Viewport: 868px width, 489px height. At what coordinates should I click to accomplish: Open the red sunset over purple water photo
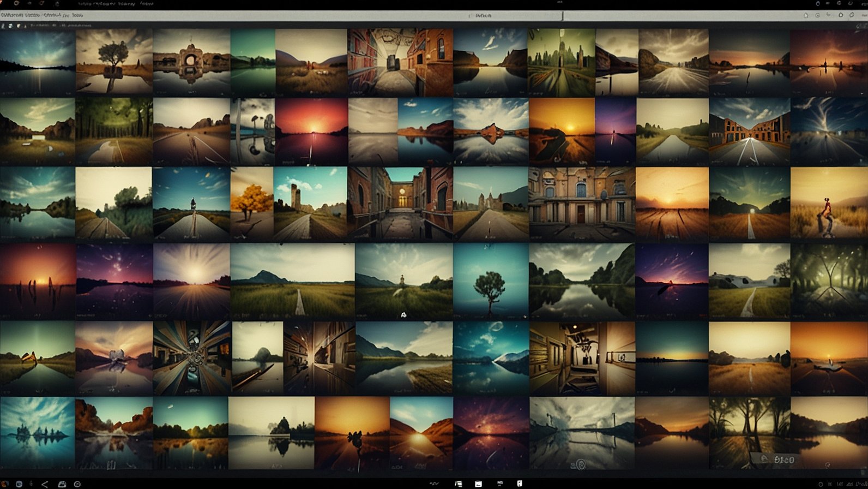[311, 132]
